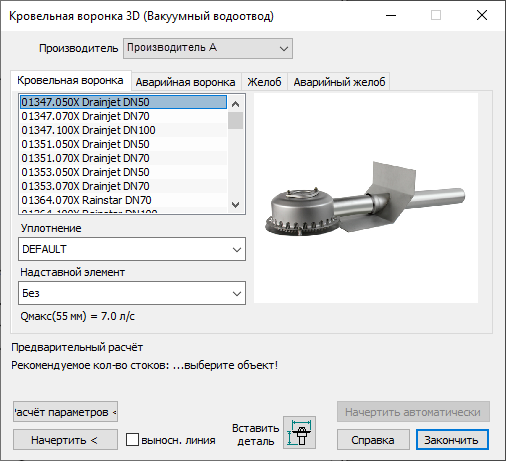
Task: Click the roof drain preview image
Action: 366,198
